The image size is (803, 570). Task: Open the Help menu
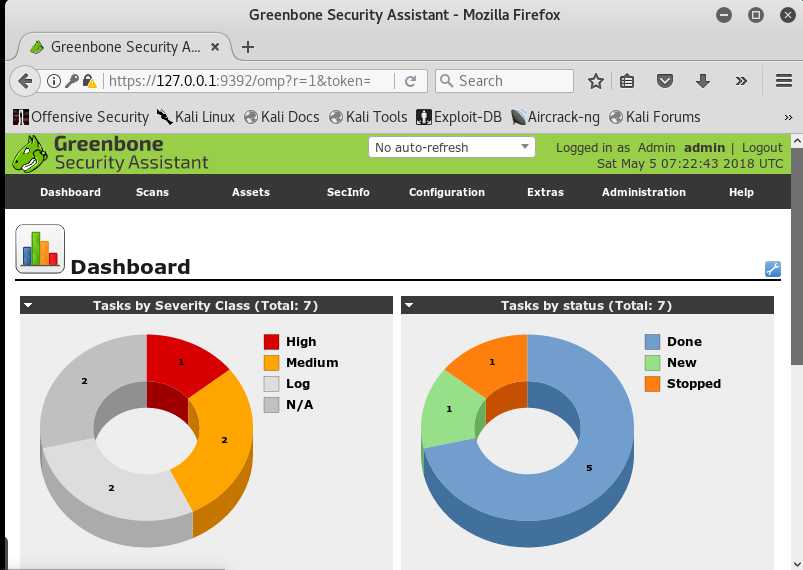pos(741,192)
